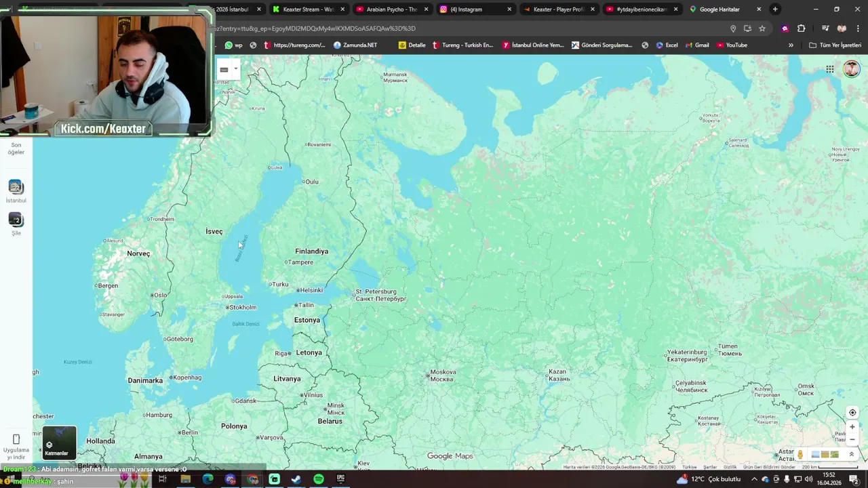Show hidden system tray icons
The height and width of the screenshot is (488, 868).
(x=754, y=479)
